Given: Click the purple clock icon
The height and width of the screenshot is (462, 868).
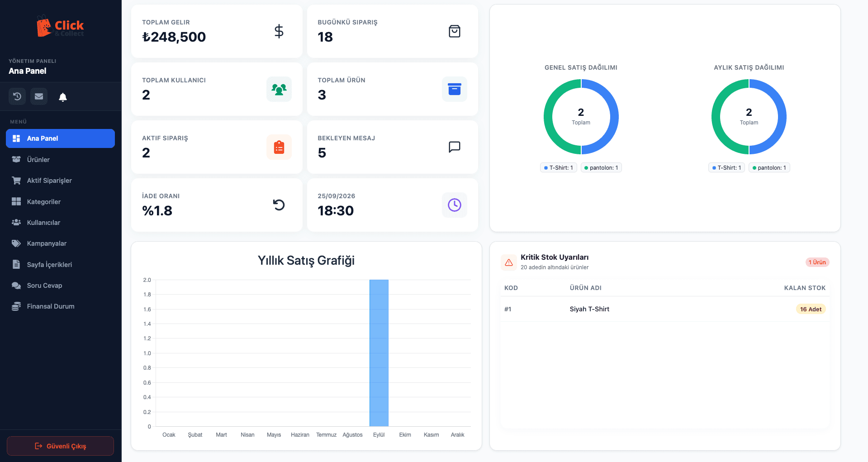Looking at the screenshot, I should pyautogui.click(x=455, y=205).
